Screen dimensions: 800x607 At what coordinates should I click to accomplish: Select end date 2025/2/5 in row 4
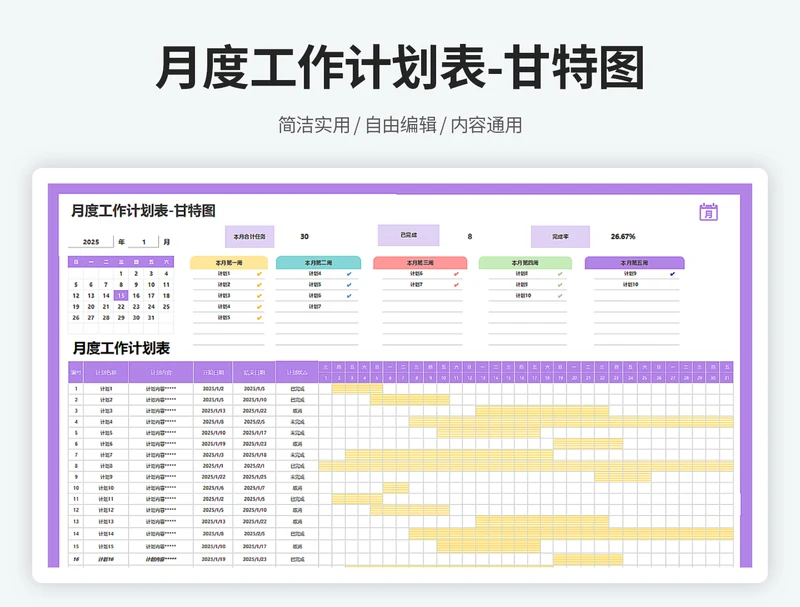coord(254,422)
